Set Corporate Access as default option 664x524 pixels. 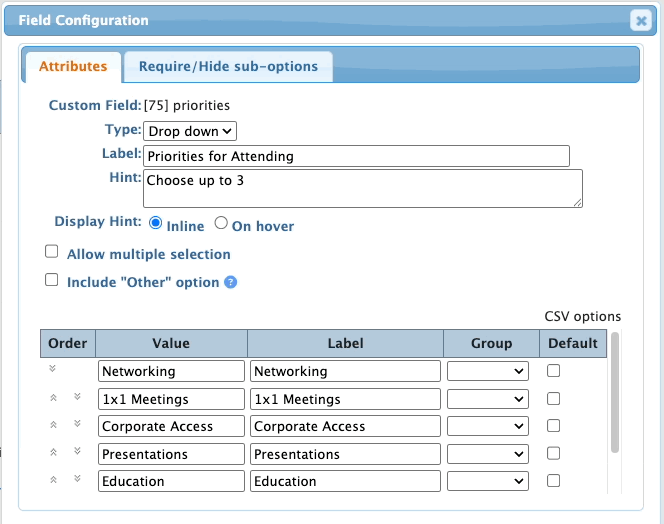pyautogui.click(x=553, y=426)
